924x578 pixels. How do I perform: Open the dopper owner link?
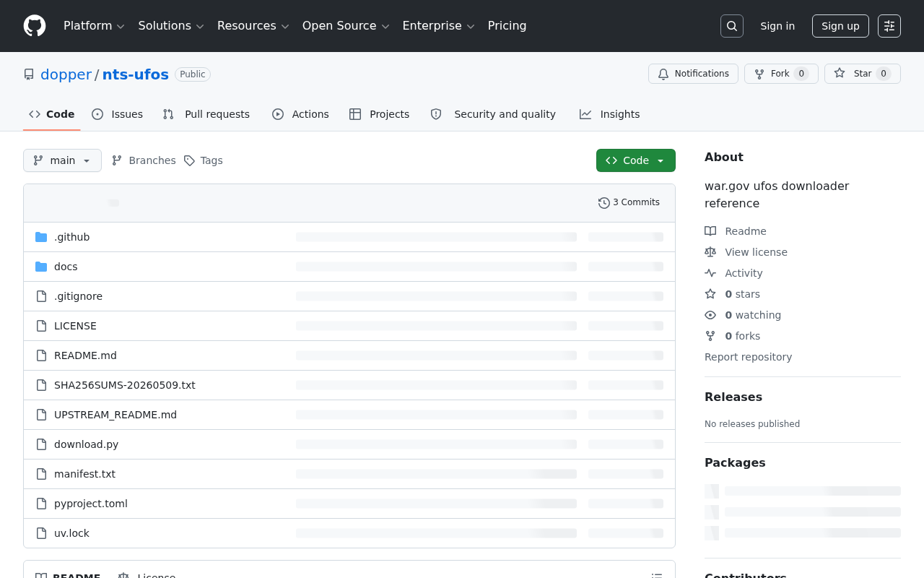point(66,74)
